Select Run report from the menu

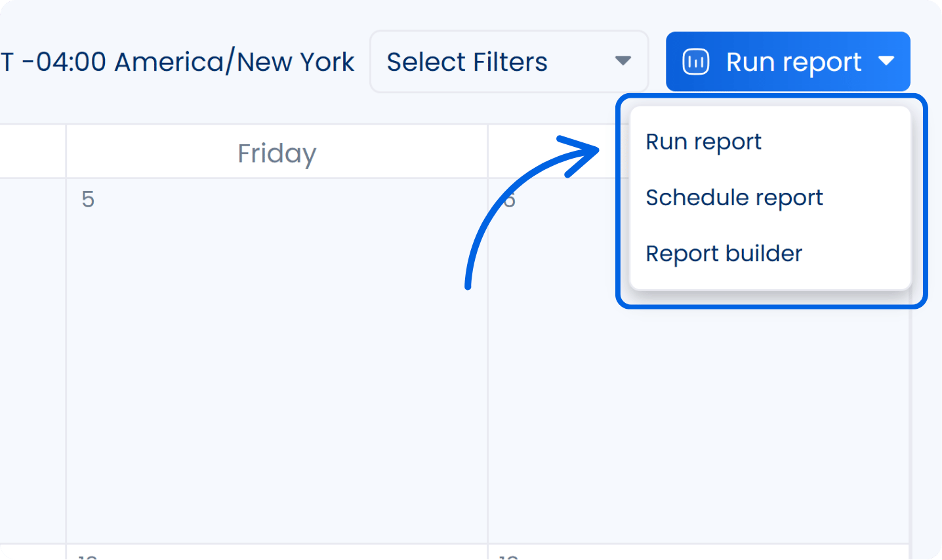703,141
